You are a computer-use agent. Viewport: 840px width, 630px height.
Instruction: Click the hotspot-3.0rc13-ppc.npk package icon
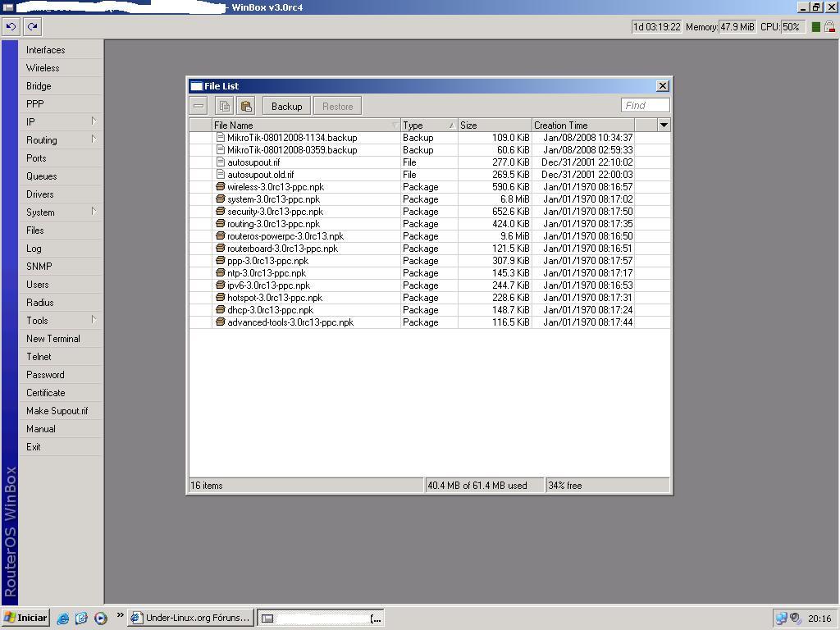click(x=220, y=297)
